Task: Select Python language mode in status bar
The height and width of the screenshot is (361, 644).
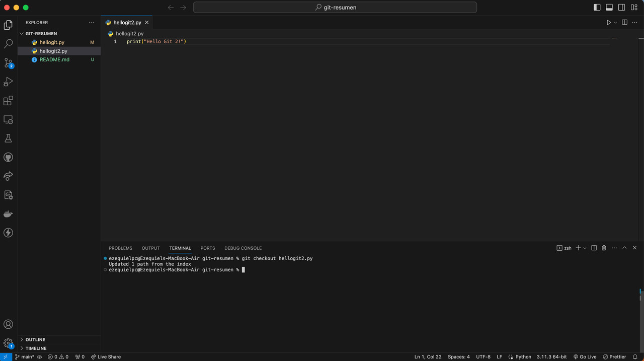Action: (x=523, y=357)
